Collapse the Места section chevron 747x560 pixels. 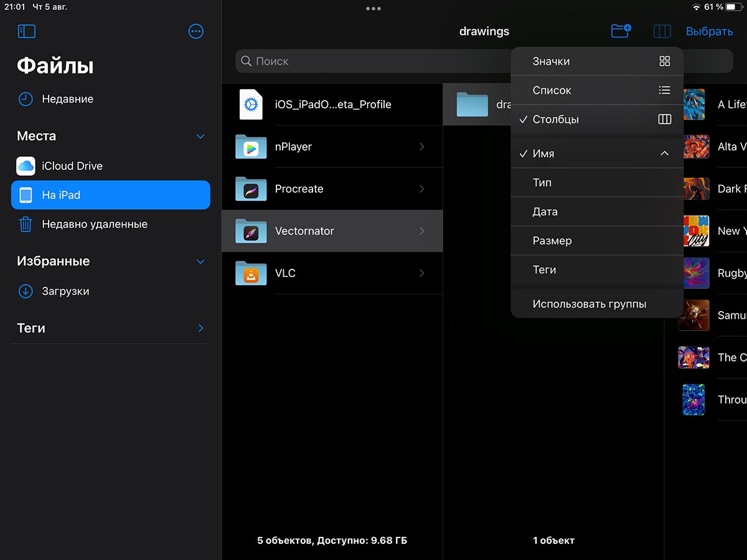[200, 136]
